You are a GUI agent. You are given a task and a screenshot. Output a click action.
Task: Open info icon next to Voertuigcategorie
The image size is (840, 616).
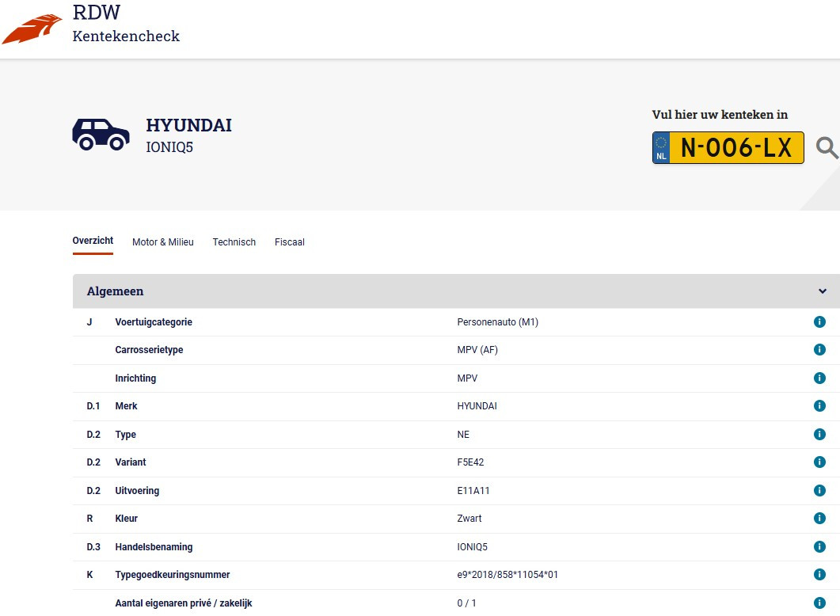819,321
